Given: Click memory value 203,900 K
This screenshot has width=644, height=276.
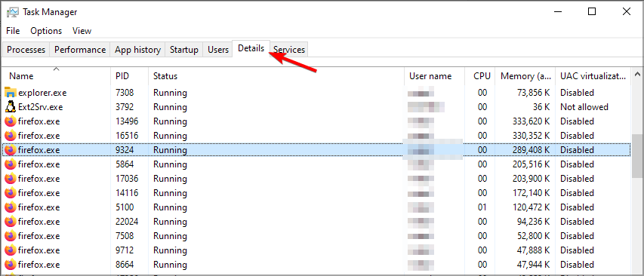Looking at the screenshot, I should coord(531,179).
